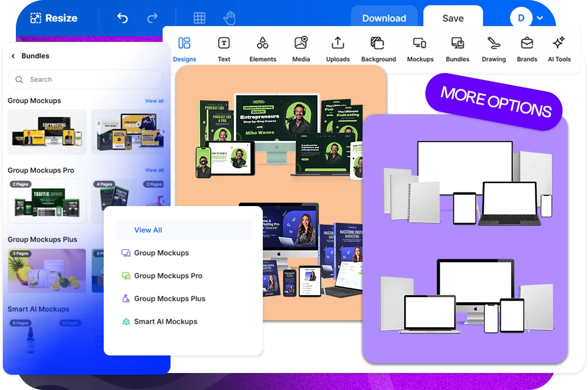Click the MORE OPTIONS button
This screenshot has height=390, width=588.
495,101
